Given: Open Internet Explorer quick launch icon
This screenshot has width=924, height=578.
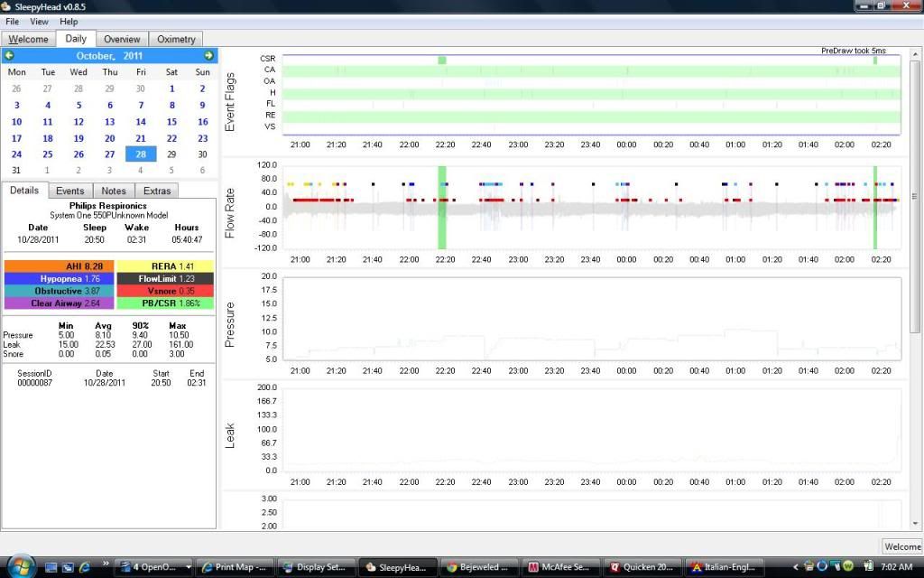Looking at the screenshot, I should click(x=86, y=567).
